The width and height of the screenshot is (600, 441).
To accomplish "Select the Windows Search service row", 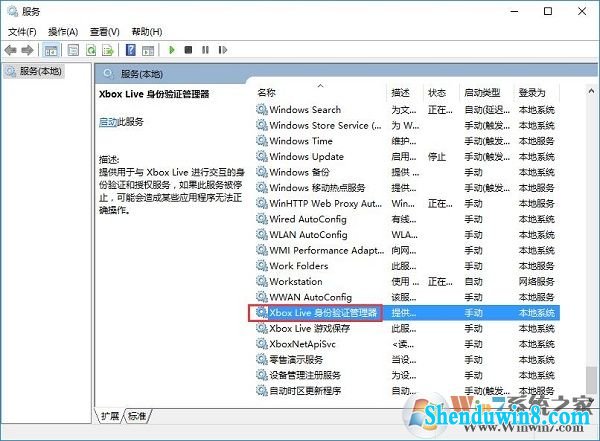I will (408, 110).
